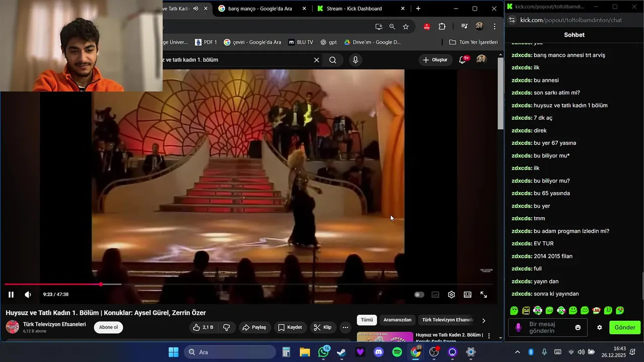The width and height of the screenshot is (644, 362).
Task: Clear the YouTube search box
Action: (316, 60)
